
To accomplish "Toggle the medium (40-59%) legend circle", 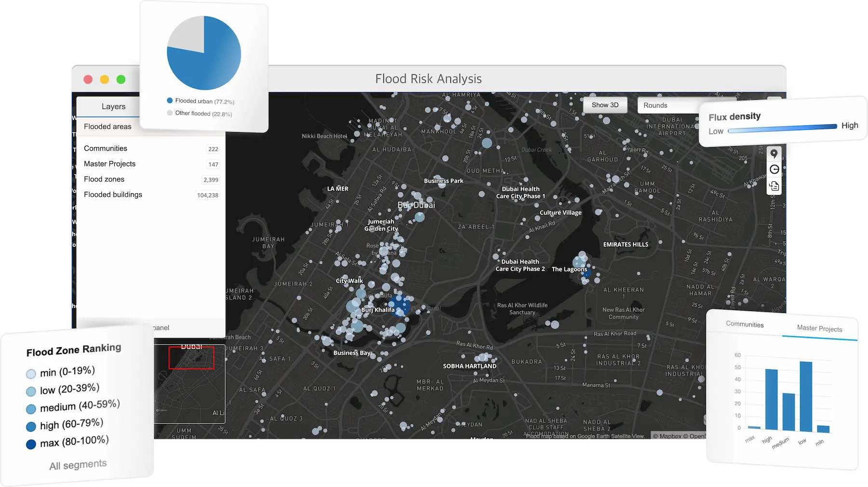I will click(x=31, y=409).
